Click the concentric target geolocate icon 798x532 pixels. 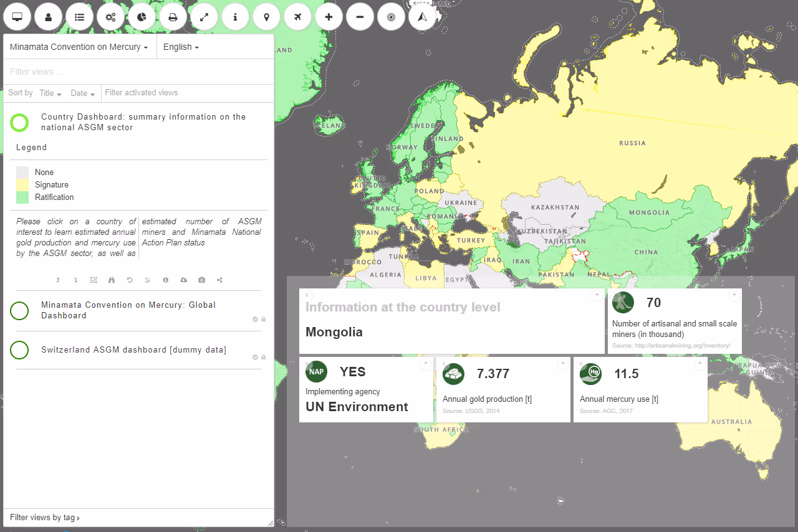[x=392, y=17]
